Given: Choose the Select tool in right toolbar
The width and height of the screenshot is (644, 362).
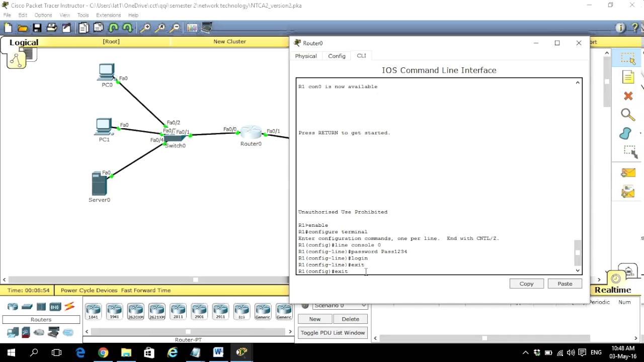Looking at the screenshot, I should coord(628,59).
